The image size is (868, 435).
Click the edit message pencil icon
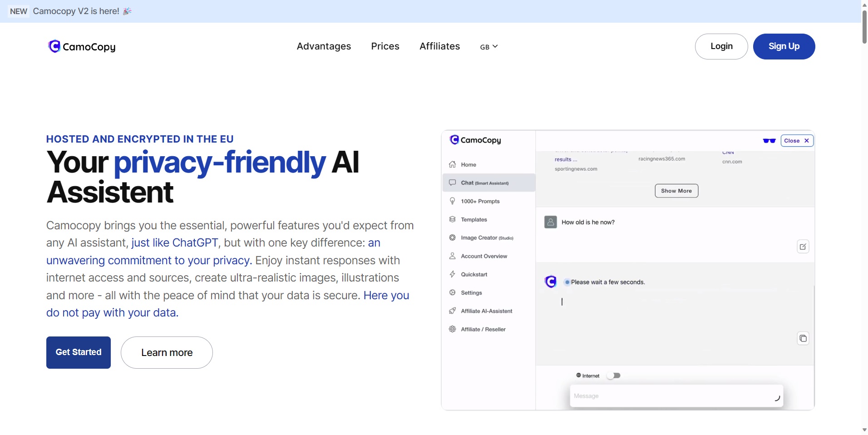[803, 247]
